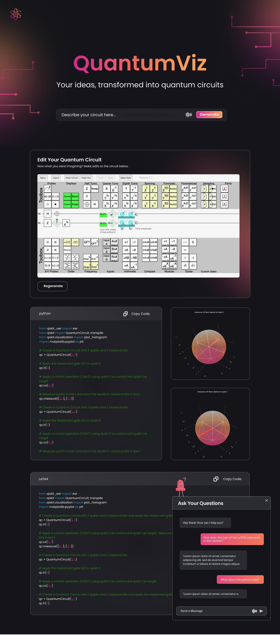Click the Clear Circuit toolbar button
The height and width of the screenshot is (644, 280).
coord(72,178)
